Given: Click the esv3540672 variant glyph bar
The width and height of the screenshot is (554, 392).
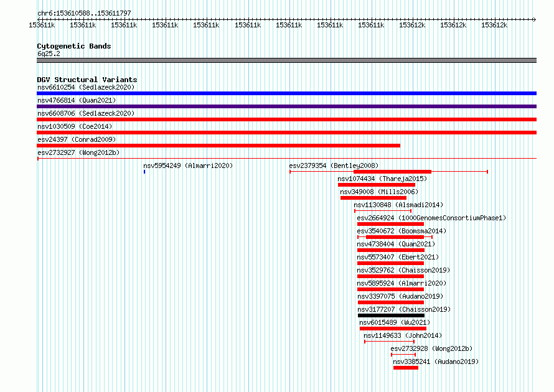Looking at the screenshot, I should (395, 237).
